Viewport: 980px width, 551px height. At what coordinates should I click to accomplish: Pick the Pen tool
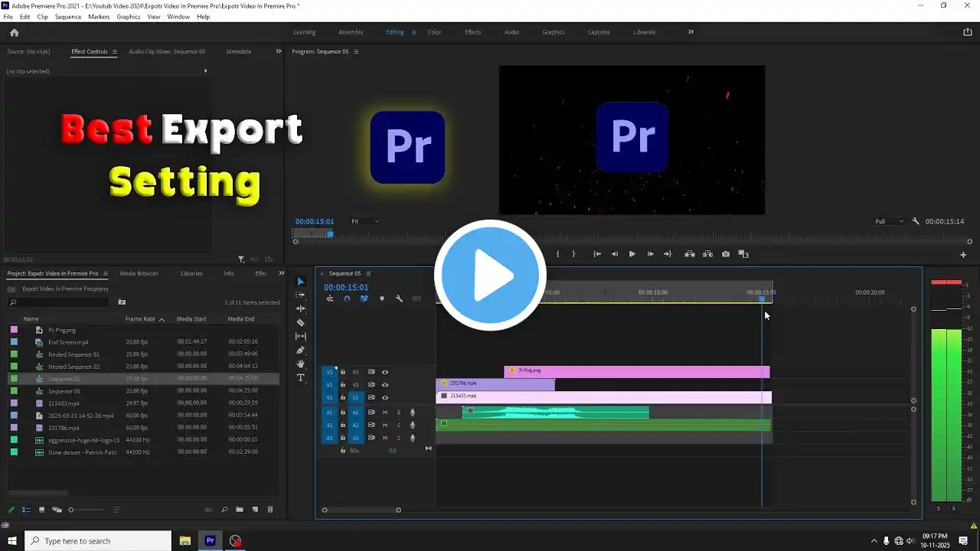tap(300, 350)
